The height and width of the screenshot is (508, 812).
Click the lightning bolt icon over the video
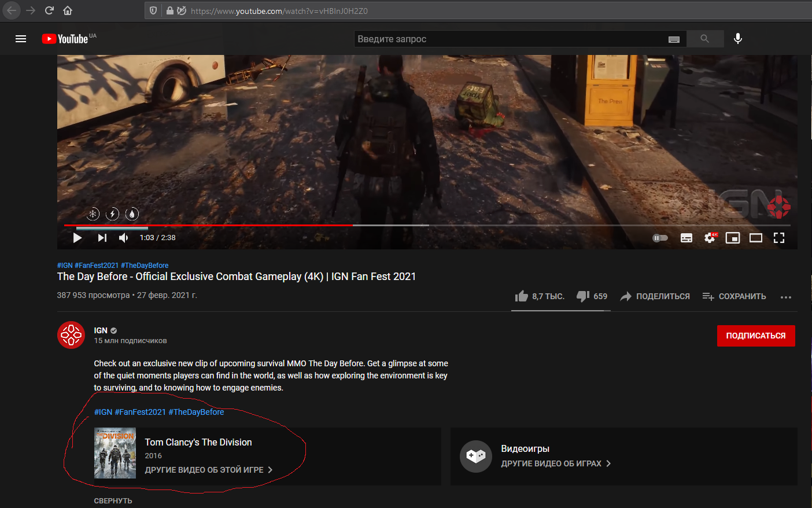pyautogui.click(x=113, y=214)
